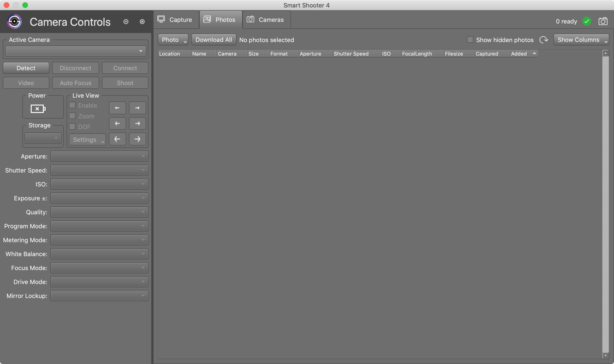Switch to the Photos tab
Screen dimensions: 614x364
point(221,20)
